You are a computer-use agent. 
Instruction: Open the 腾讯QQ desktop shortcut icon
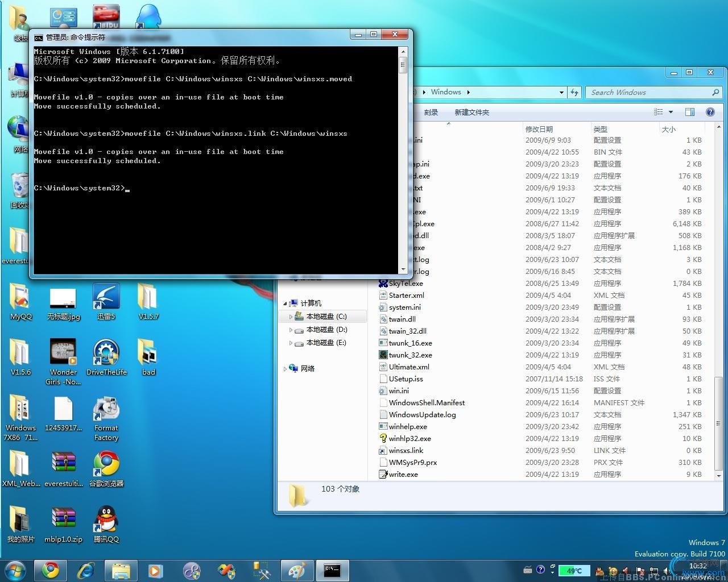tap(106, 518)
